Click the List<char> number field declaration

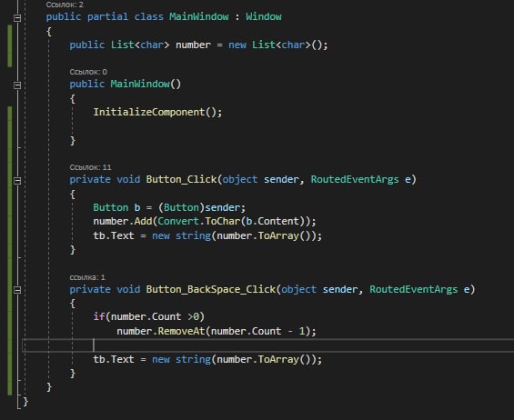pos(198,45)
